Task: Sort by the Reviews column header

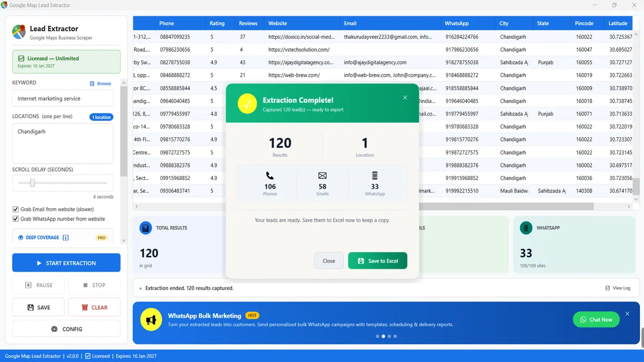Action: tap(248, 23)
